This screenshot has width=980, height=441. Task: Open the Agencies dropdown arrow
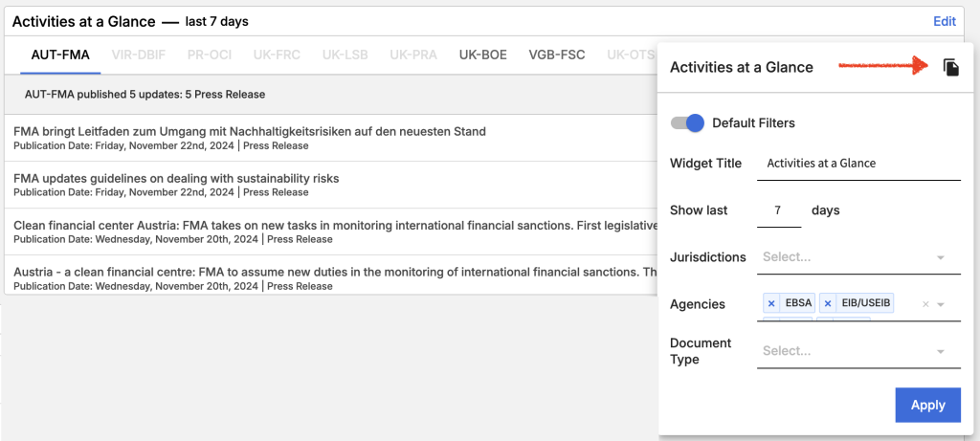tap(942, 304)
